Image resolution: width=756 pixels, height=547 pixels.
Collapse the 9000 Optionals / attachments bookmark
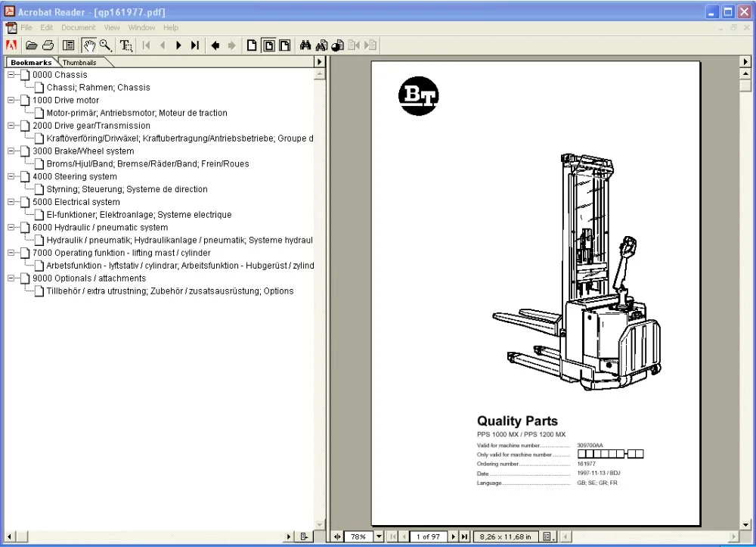(11, 278)
